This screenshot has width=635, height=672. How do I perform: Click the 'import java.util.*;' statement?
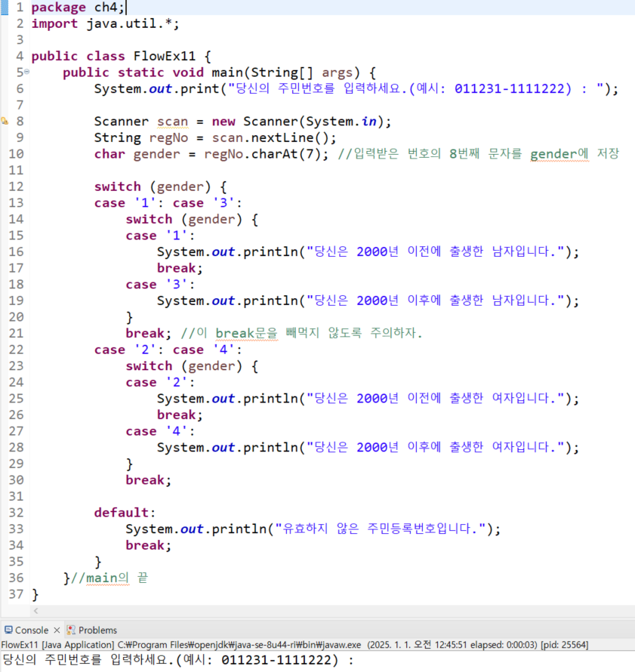tap(105, 23)
